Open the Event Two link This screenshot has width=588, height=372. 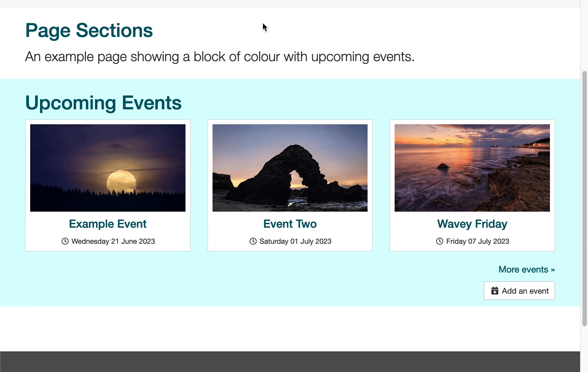click(290, 224)
